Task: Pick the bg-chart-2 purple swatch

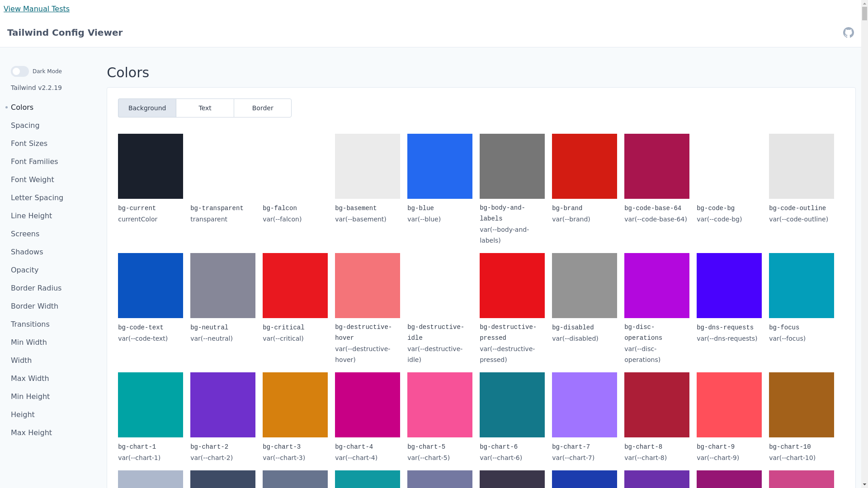Action: [223, 405]
